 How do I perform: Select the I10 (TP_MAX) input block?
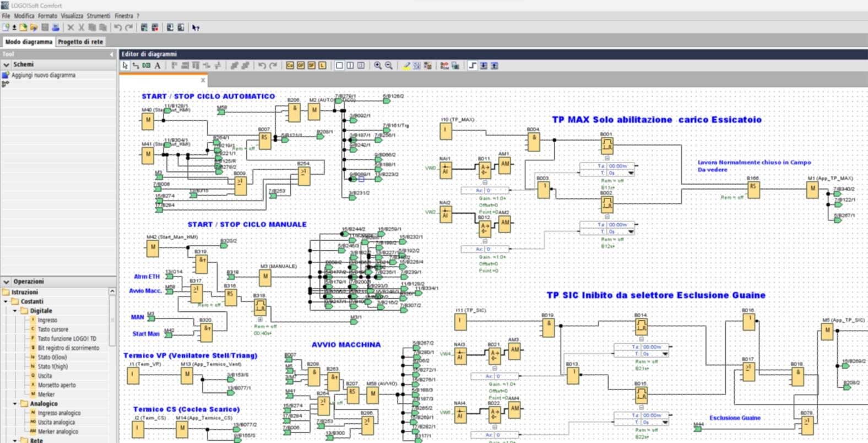(446, 131)
